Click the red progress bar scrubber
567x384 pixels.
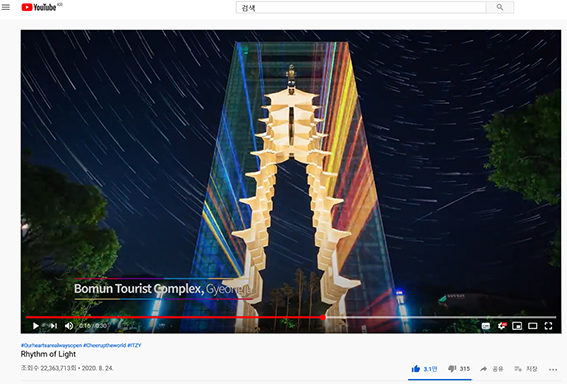coord(323,317)
